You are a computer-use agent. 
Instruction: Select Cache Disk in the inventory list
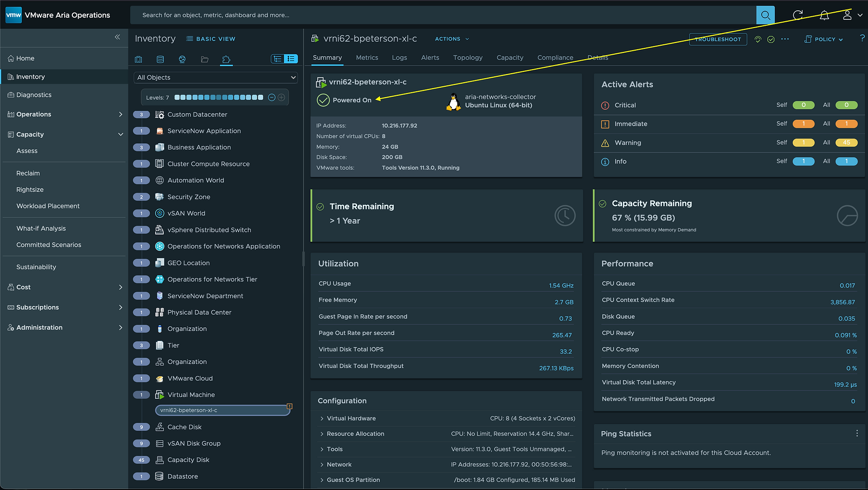[184, 427]
